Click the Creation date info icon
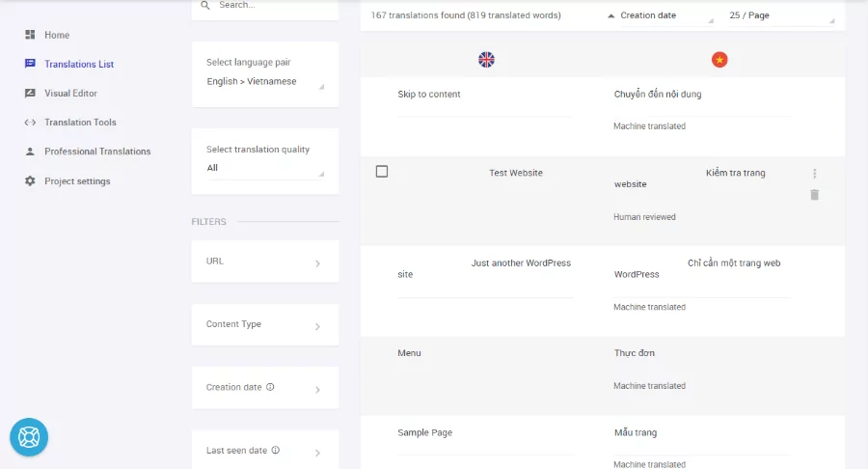Viewport: 868px width, 469px height. tap(270, 387)
